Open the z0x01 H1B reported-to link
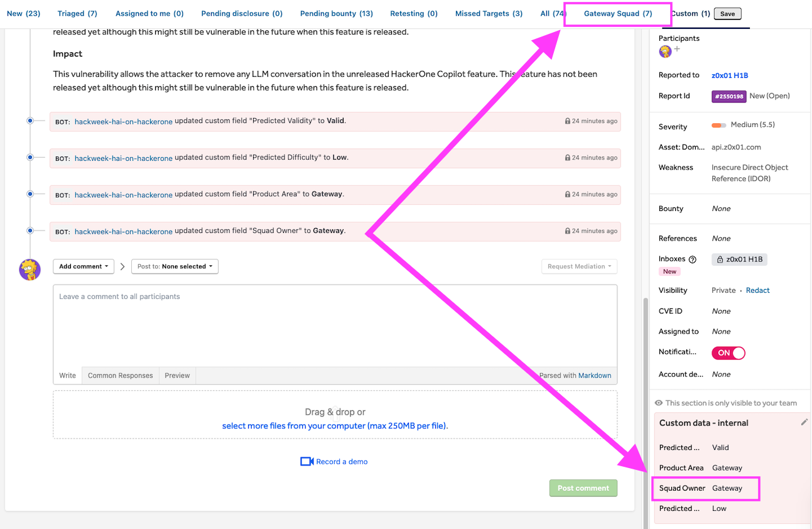This screenshot has height=529, width=812. click(730, 75)
